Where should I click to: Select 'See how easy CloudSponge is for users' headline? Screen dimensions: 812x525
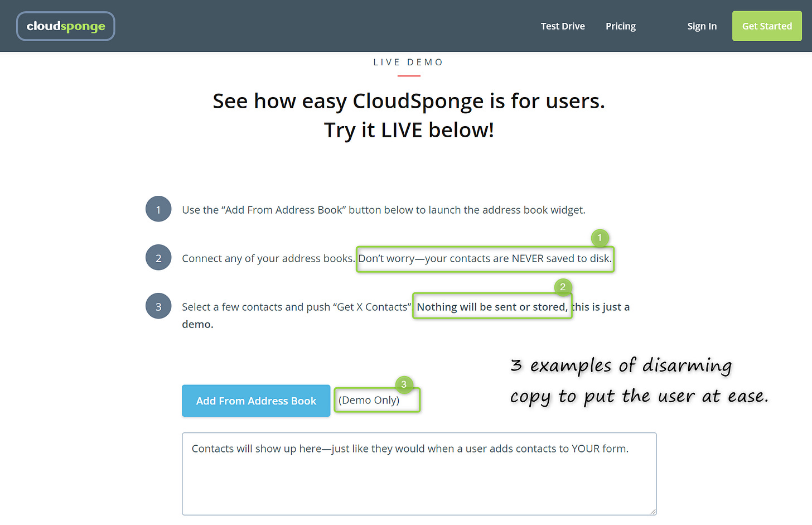click(x=409, y=102)
